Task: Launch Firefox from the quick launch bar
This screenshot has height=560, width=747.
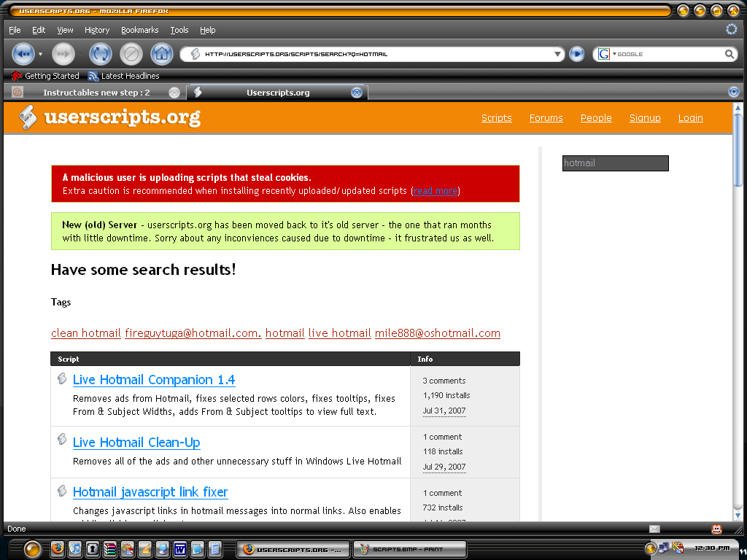Action: coord(58,549)
